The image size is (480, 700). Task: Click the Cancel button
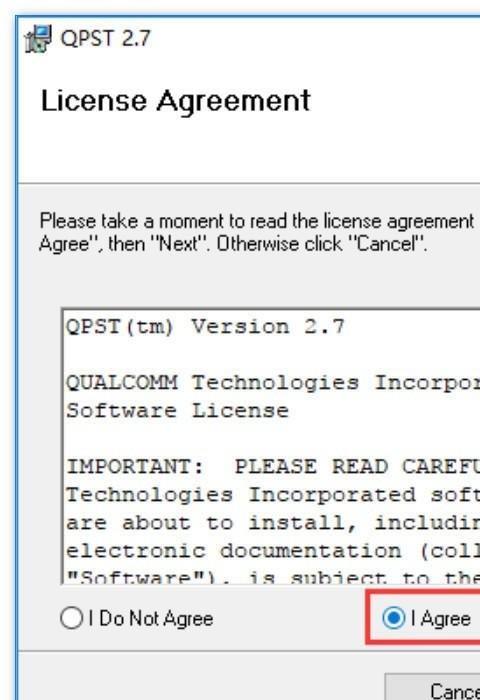455,691
